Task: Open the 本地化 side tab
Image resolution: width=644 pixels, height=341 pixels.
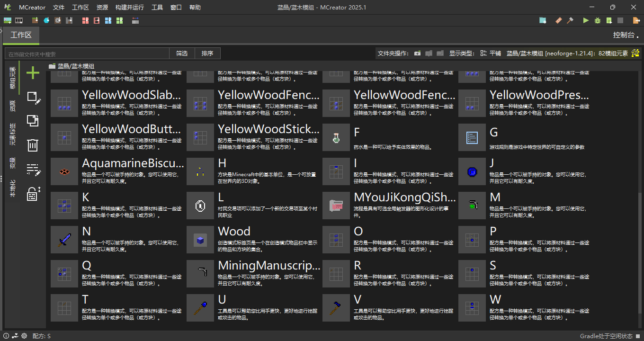Action: (12, 188)
